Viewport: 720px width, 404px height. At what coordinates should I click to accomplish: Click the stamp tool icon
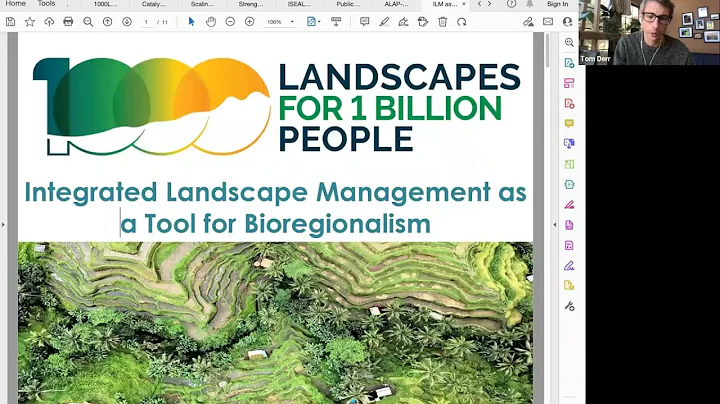423,22
